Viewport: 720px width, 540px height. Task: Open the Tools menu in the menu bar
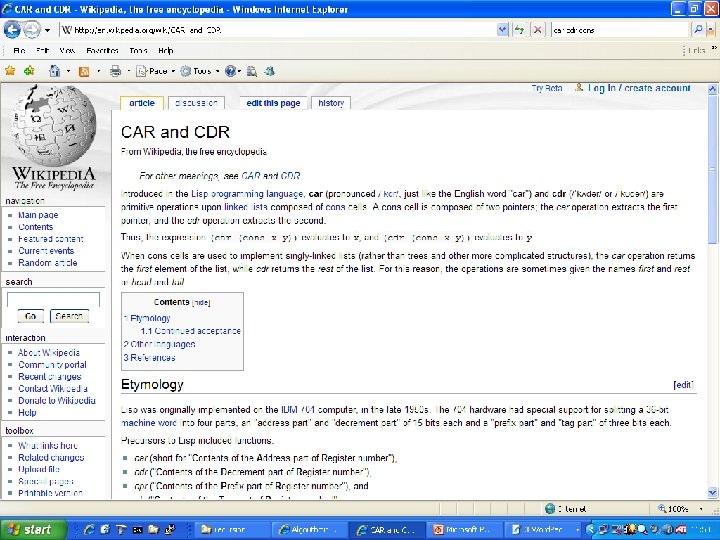click(x=138, y=51)
